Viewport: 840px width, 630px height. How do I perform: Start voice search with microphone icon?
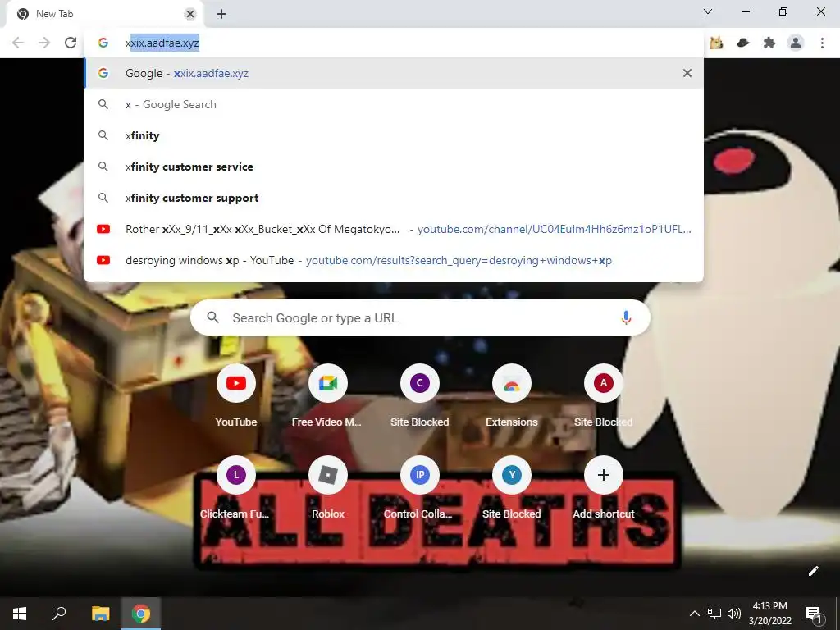point(626,317)
